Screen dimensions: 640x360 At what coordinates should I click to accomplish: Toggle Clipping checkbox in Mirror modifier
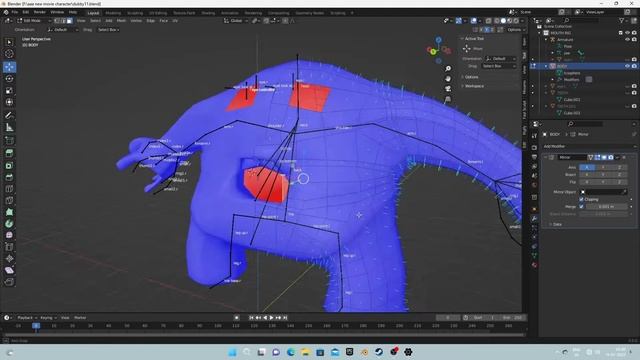coord(581,199)
